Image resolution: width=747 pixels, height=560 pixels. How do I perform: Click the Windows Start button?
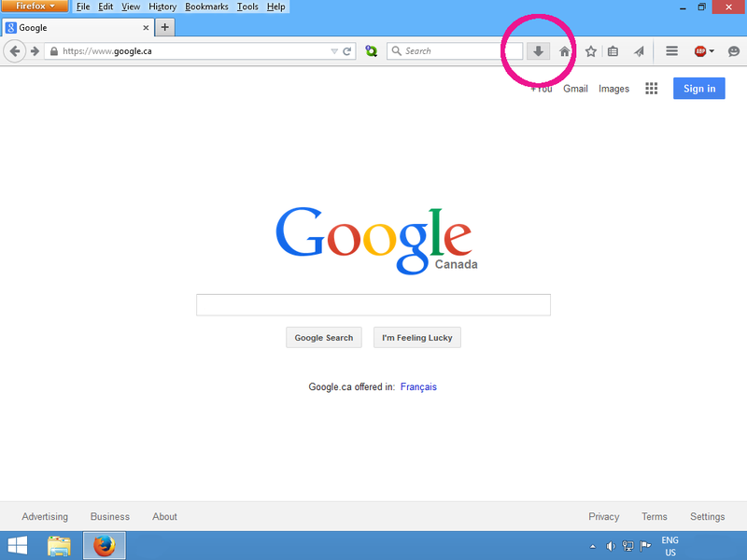(18, 546)
